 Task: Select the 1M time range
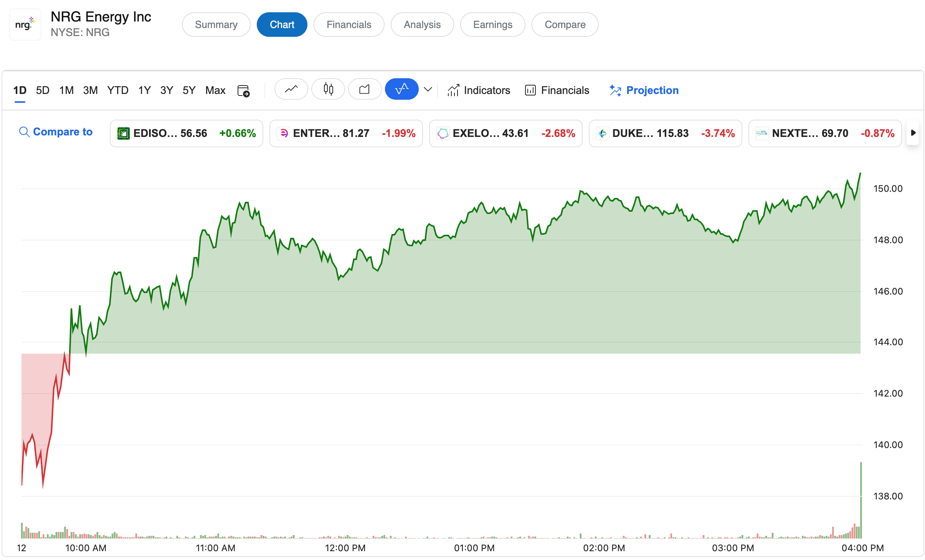pos(66,91)
